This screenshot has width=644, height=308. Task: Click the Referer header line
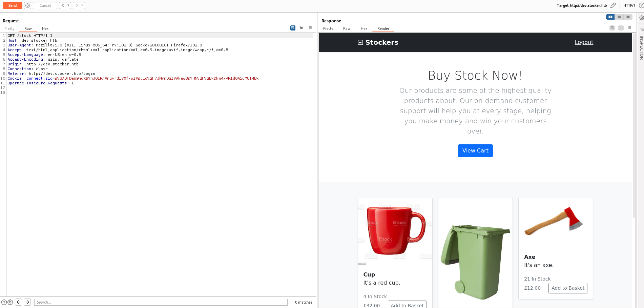pos(51,74)
